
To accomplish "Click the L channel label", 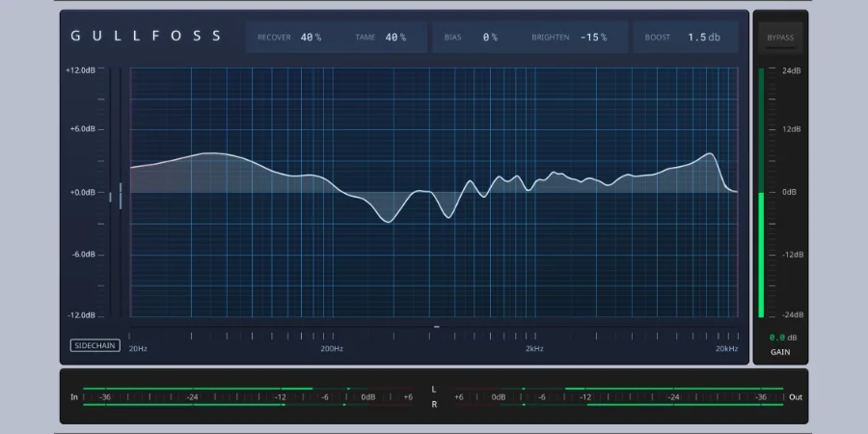I will click(434, 390).
